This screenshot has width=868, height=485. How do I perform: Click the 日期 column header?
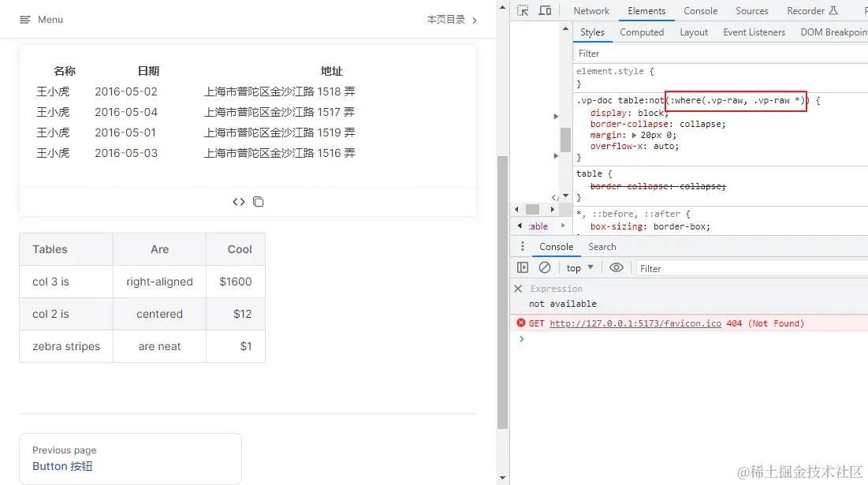coord(148,71)
